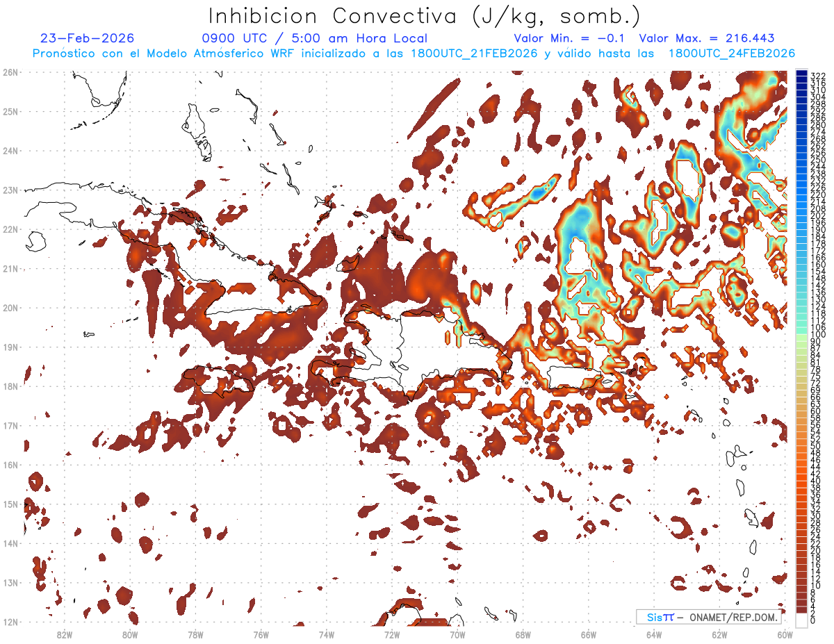Click the '280' value on the color scale
This screenshot has height=644, width=834.
(817, 125)
